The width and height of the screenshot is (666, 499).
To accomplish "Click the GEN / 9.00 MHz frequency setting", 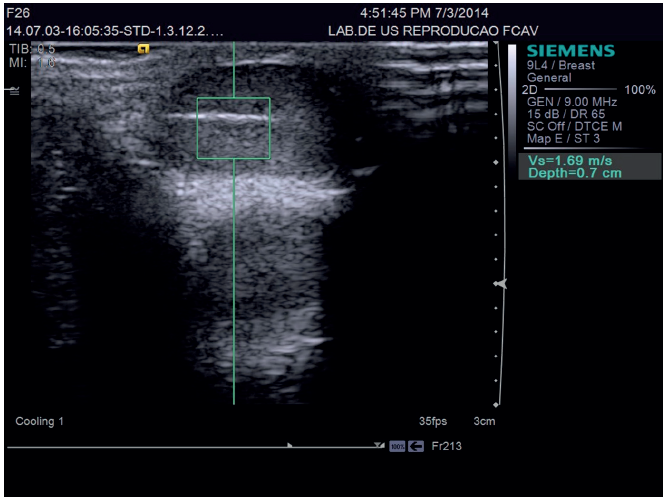I will (x=573, y=102).
